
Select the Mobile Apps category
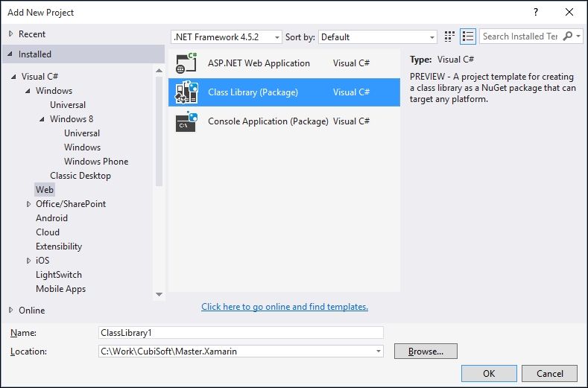pos(61,289)
